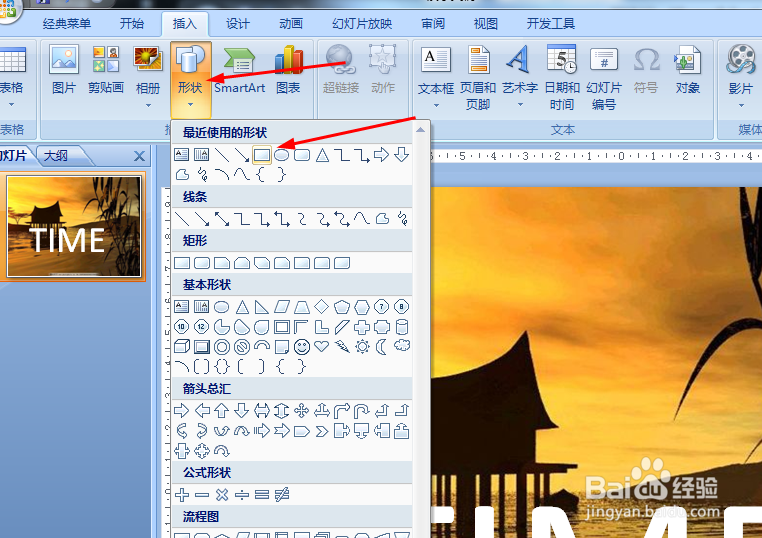Choose the first rectangle under 矩形

tap(182, 263)
